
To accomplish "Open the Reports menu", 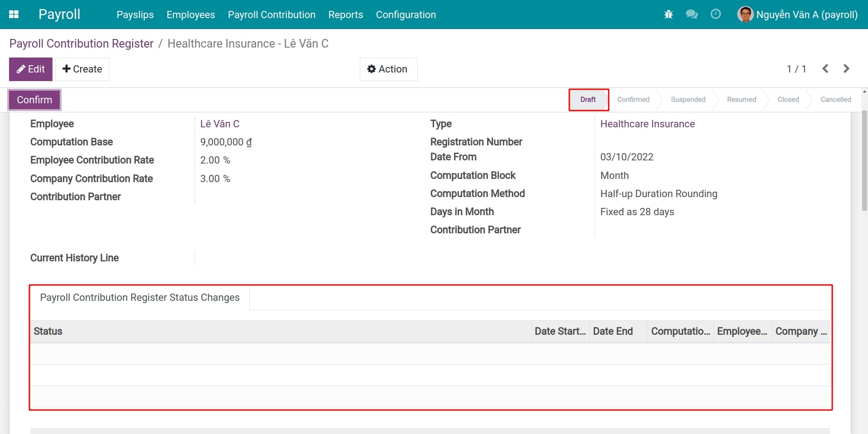I will coord(345,14).
